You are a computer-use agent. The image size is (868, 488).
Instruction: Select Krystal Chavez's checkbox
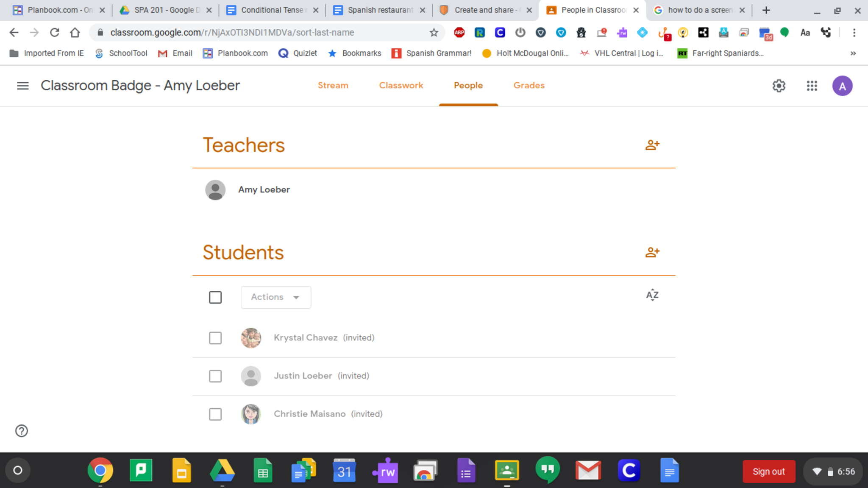215,338
